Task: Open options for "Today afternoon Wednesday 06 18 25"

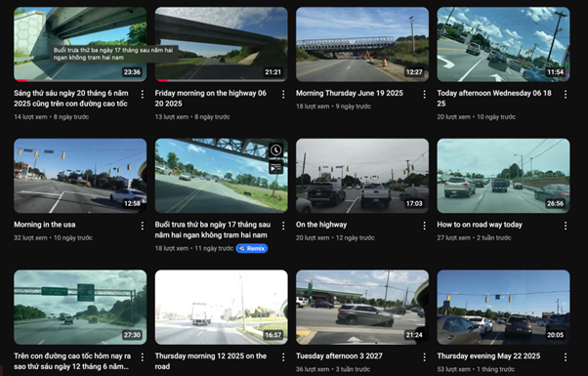Action: point(566,94)
